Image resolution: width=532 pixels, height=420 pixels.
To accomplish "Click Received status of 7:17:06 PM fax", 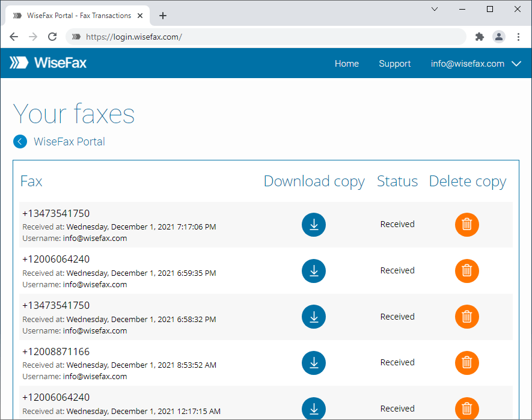I will [397, 224].
